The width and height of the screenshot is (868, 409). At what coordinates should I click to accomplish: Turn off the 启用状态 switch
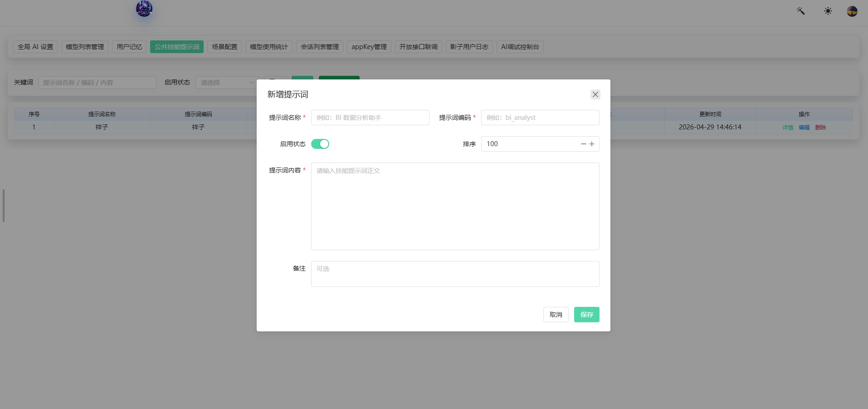(320, 144)
